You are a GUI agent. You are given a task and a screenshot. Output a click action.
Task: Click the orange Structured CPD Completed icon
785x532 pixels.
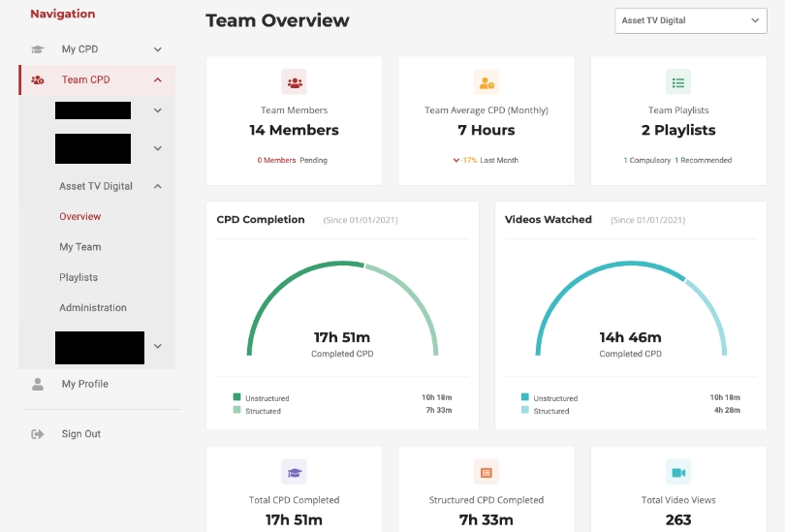(x=487, y=472)
